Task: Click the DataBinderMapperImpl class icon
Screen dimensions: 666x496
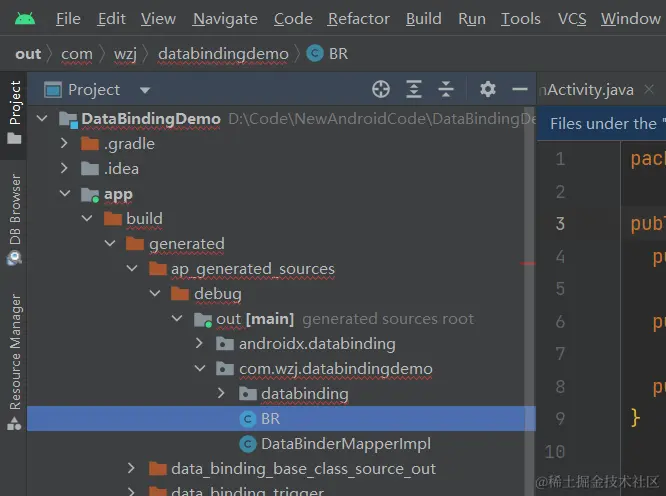Action: (248, 444)
